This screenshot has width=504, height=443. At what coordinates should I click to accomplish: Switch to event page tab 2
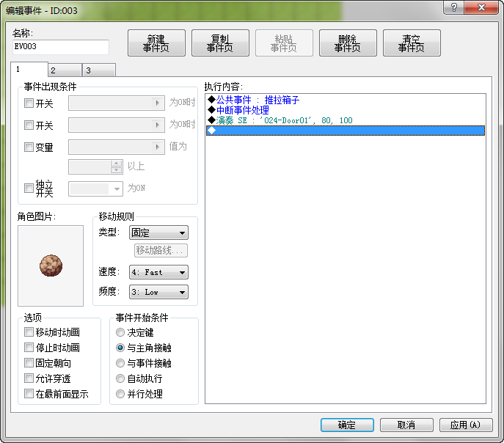[x=65, y=70]
